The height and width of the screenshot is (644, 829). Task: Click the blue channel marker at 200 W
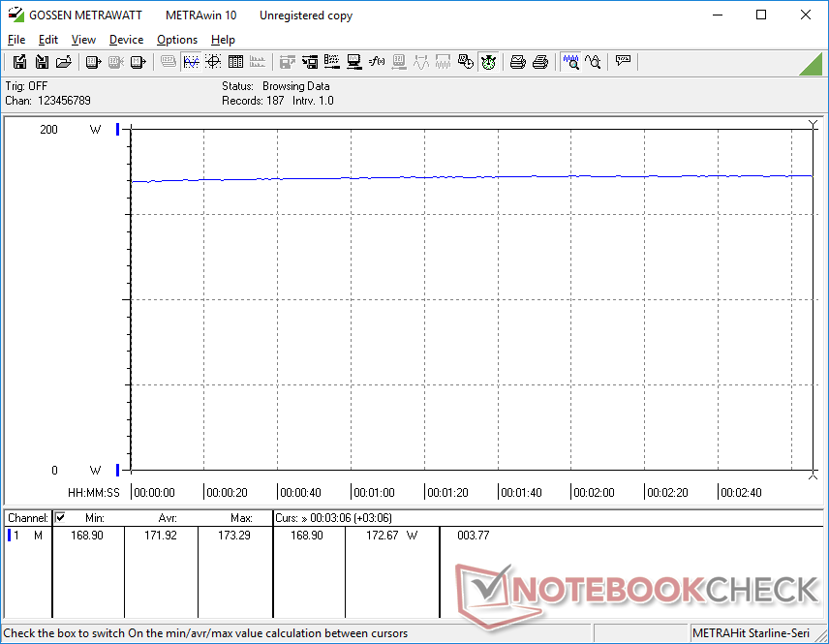(117, 129)
